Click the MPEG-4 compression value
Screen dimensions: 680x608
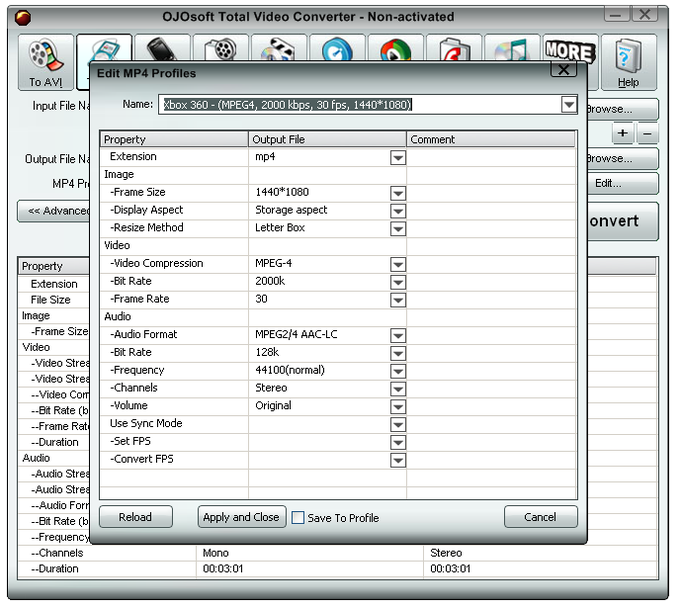[x=274, y=263]
